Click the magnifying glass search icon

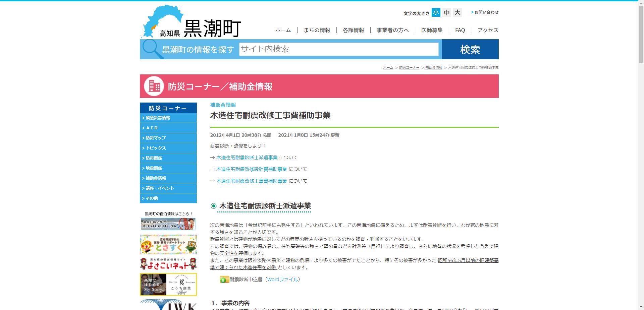(150, 49)
